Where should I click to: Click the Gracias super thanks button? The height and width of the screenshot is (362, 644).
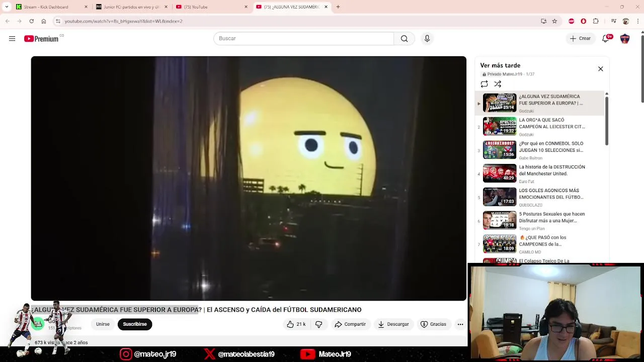pos(433,324)
